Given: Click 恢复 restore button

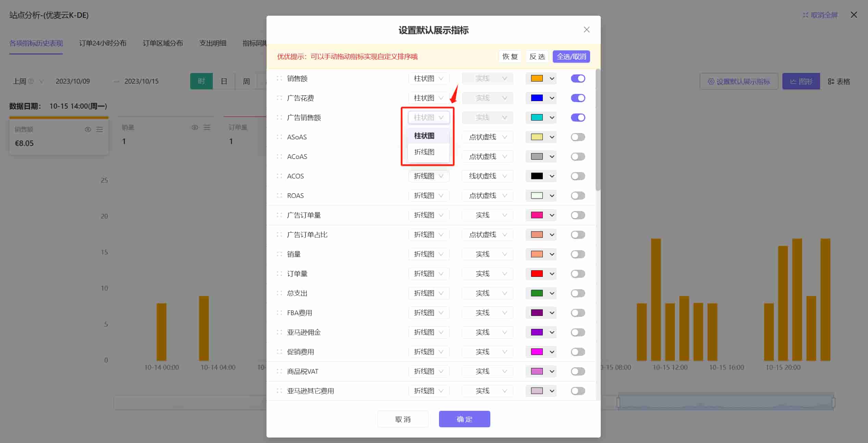Looking at the screenshot, I should [510, 57].
